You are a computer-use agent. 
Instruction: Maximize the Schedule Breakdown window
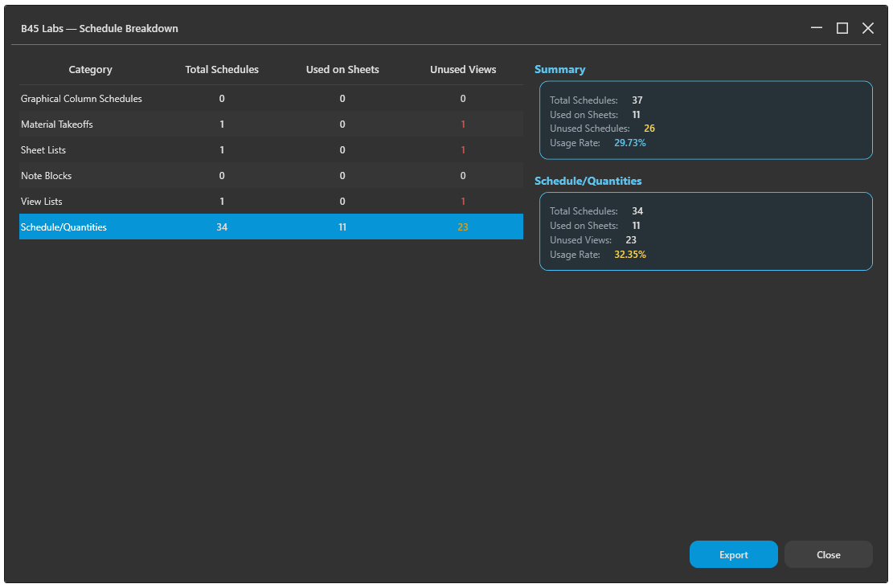pos(842,28)
